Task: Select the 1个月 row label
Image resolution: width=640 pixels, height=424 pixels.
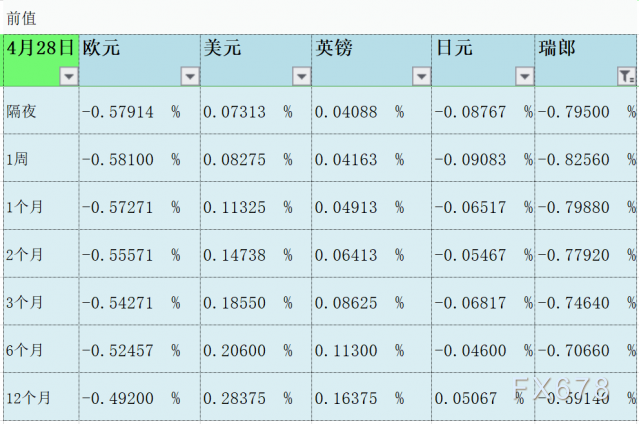Action: pyautogui.click(x=41, y=206)
